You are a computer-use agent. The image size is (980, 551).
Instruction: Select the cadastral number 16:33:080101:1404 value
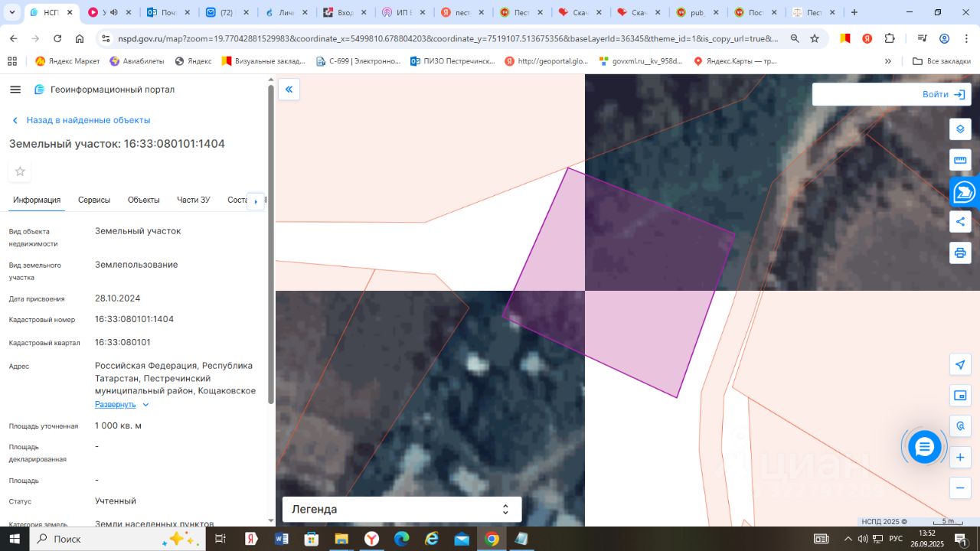pos(134,319)
